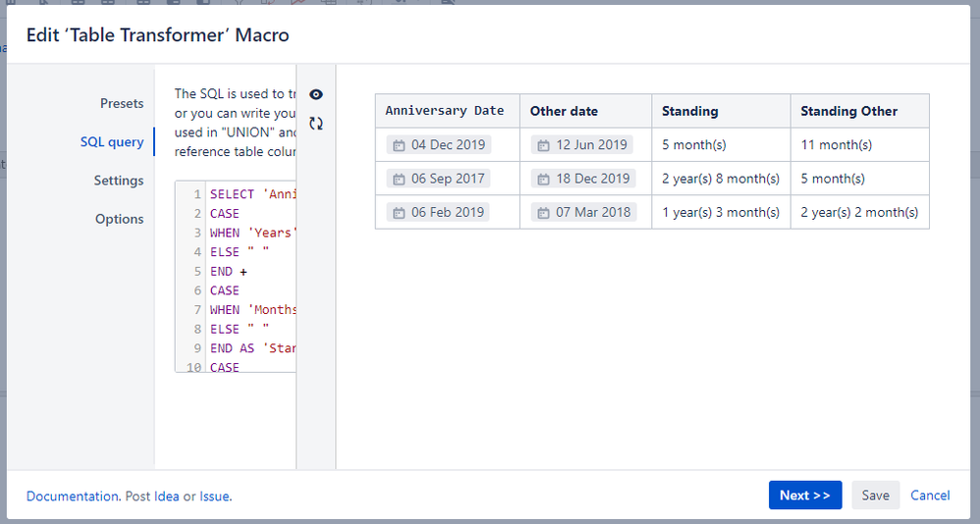This screenshot has width=980, height=524.
Task: Click the 2 year(s) 2 month(s) cell
Action: pos(860,212)
